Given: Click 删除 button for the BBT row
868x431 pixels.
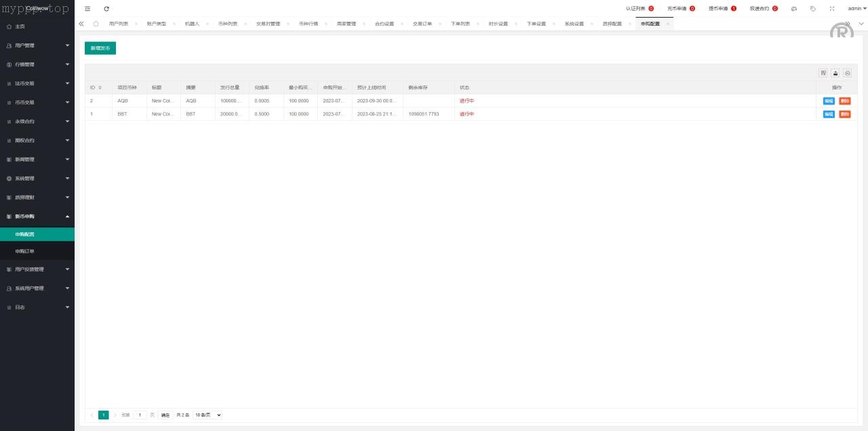Looking at the screenshot, I should click(844, 114).
